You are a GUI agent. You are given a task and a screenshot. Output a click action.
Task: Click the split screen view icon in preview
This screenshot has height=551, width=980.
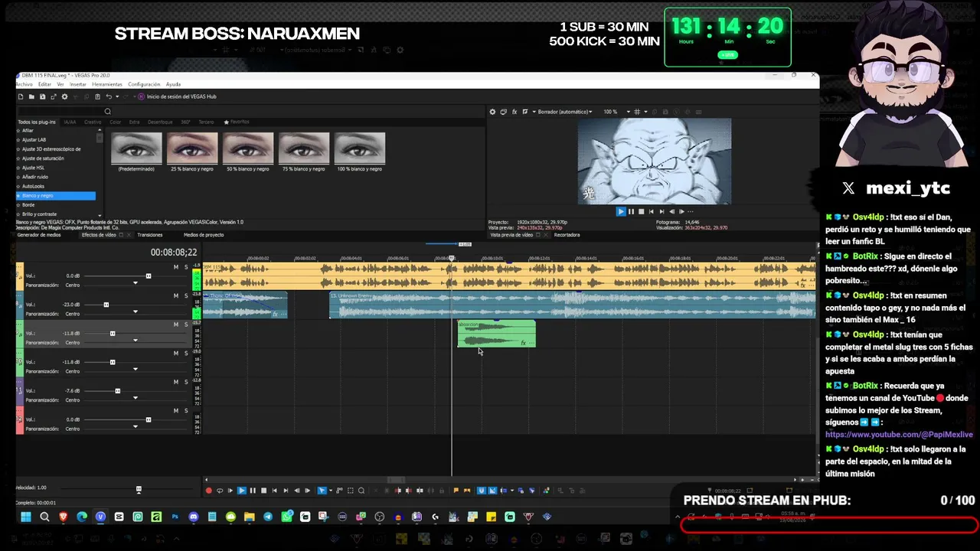pyautogui.click(x=525, y=112)
